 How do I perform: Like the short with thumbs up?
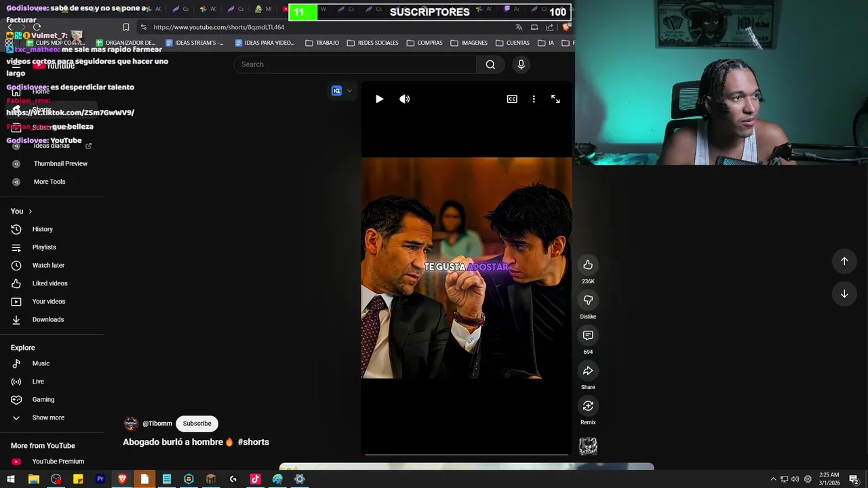tap(588, 265)
